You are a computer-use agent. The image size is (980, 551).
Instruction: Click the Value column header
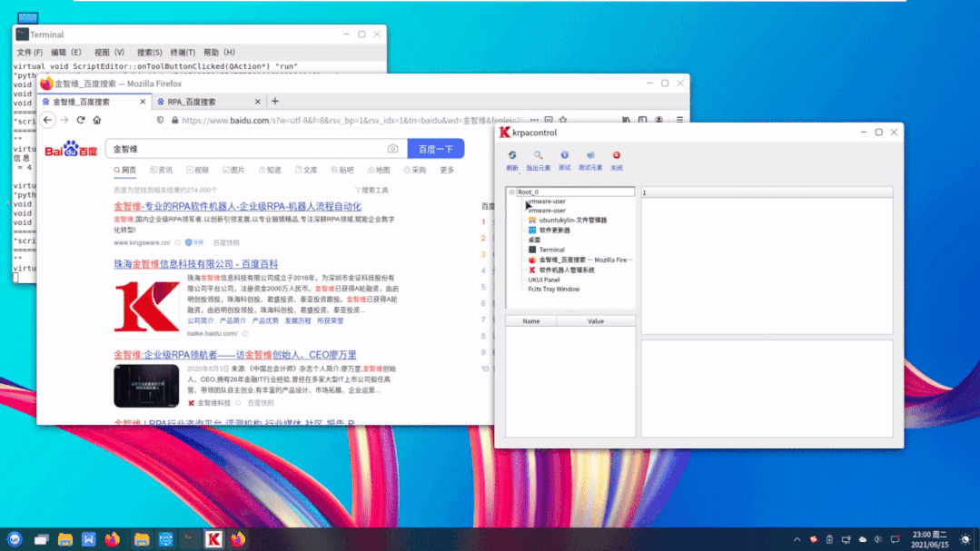point(596,321)
